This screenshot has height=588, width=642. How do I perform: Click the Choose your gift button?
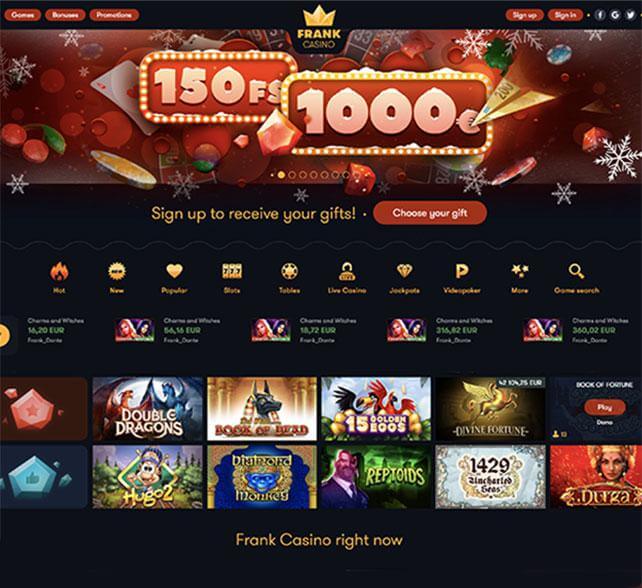(x=430, y=213)
